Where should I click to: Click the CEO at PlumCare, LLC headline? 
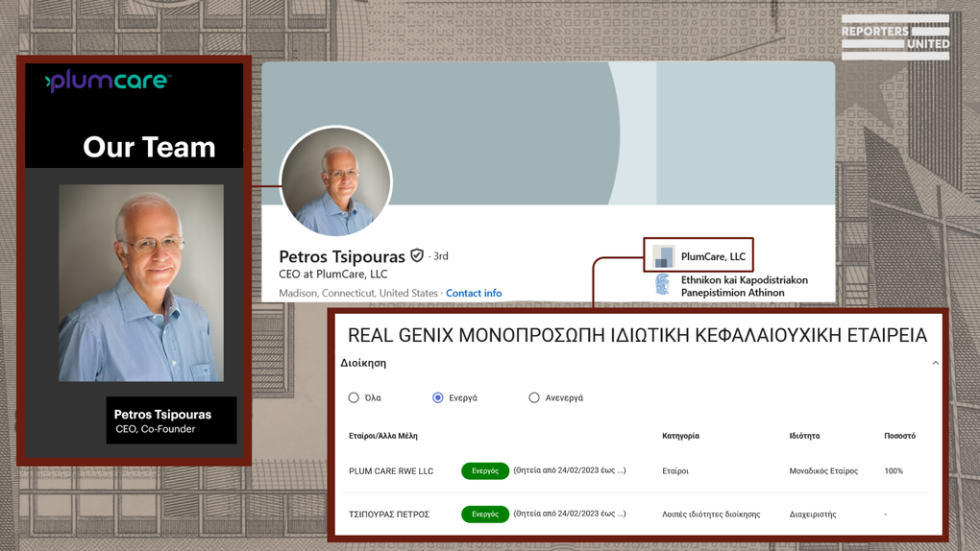[x=333, y=274]
